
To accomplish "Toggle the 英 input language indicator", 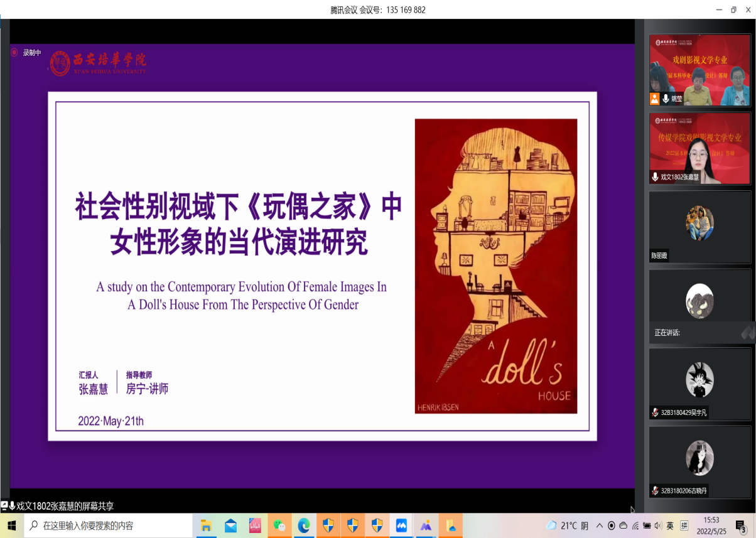I will 670,525.
